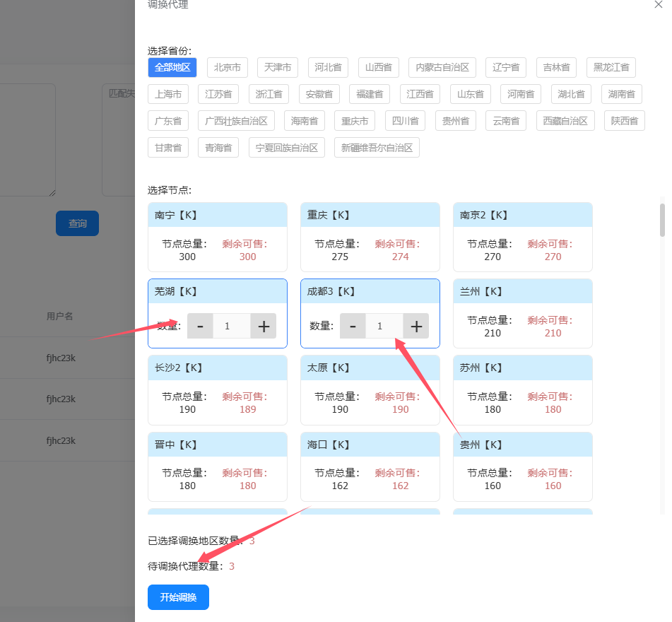Select the 兰州【K】 node card
Image resolution: width=672 pixels, height=622 pixels.
point(523,313)
